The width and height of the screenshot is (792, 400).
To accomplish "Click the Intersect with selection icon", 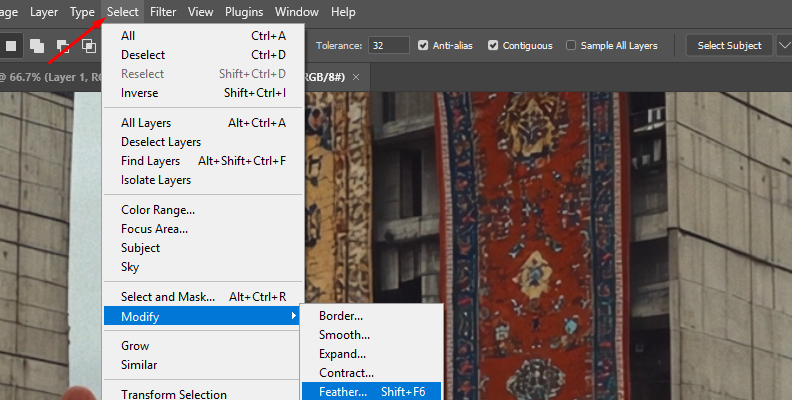I will (88, 45).
